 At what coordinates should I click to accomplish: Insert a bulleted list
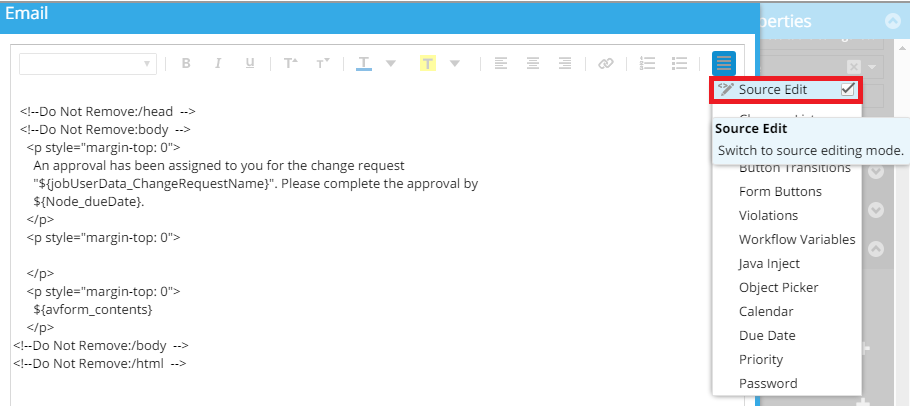pyautogui.click(x=679, y=63)
